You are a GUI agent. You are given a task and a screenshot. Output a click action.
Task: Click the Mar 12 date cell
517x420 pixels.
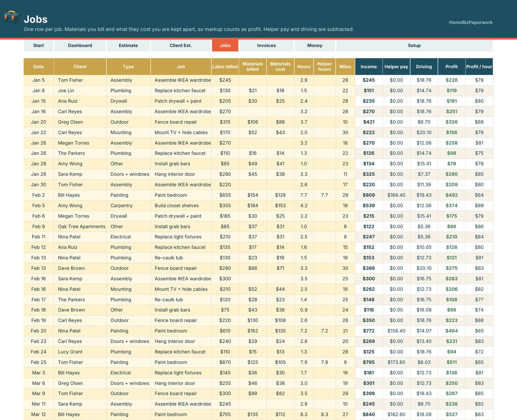(x=39, y=414)
